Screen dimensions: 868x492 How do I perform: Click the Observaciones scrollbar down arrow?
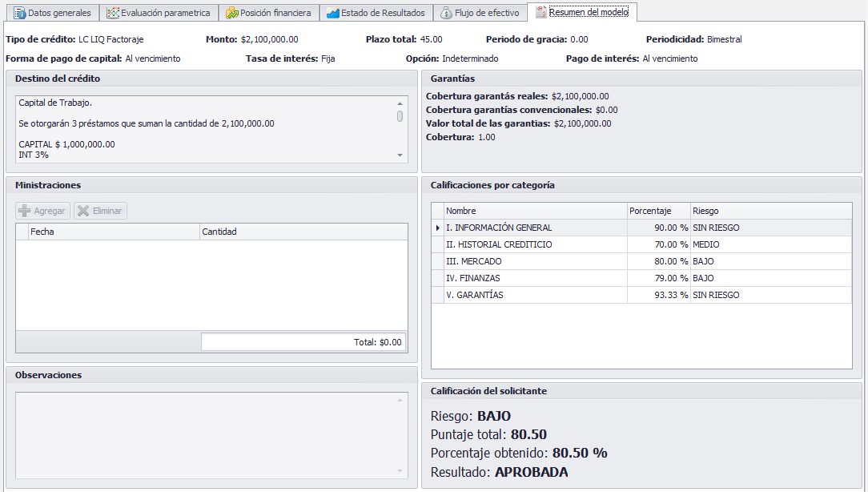point(400,471)
